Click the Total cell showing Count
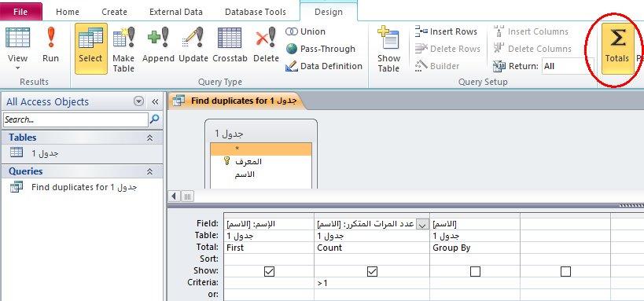 pyautogui.click(x=372, y=248)
